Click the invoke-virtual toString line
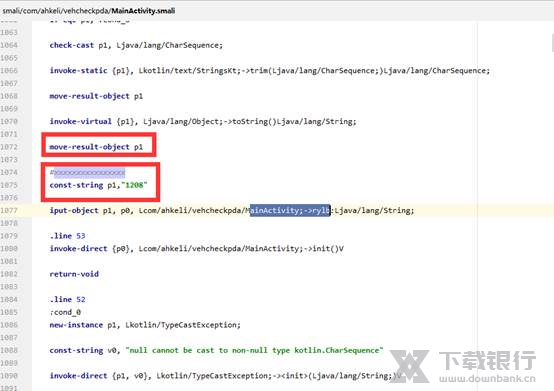 203,122
